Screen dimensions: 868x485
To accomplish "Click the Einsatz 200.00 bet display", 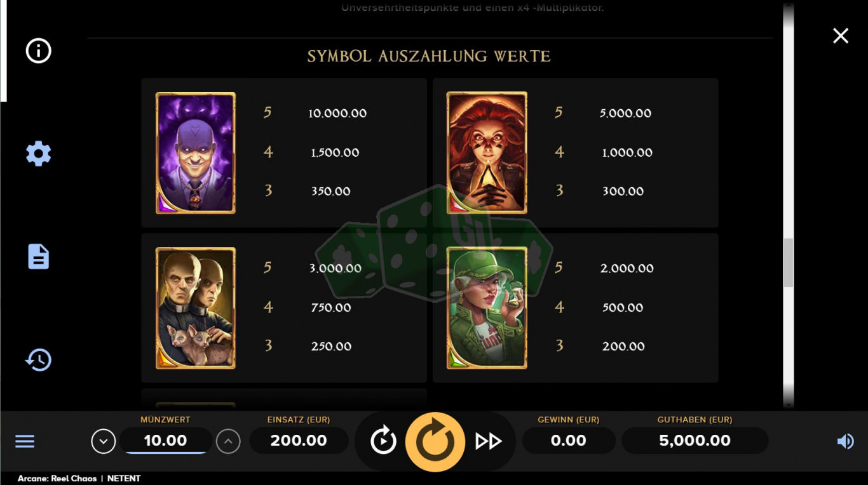I will click(x=299, y=441).
